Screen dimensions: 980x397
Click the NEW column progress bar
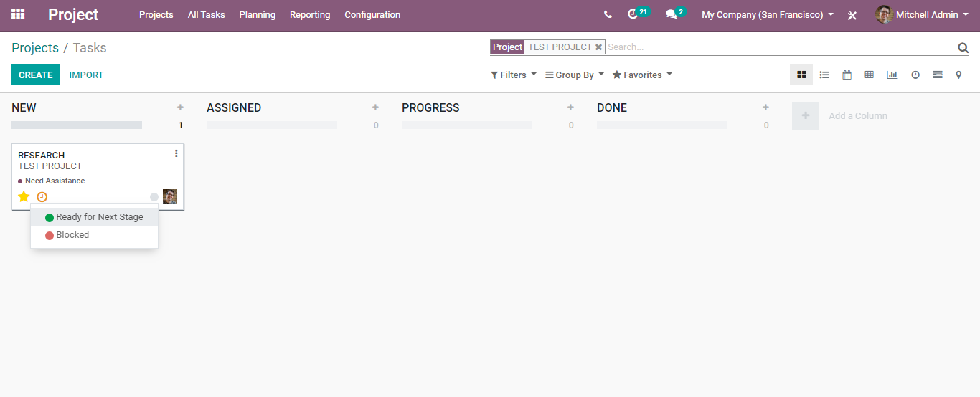pyautogui.click(x=77, y=125)
